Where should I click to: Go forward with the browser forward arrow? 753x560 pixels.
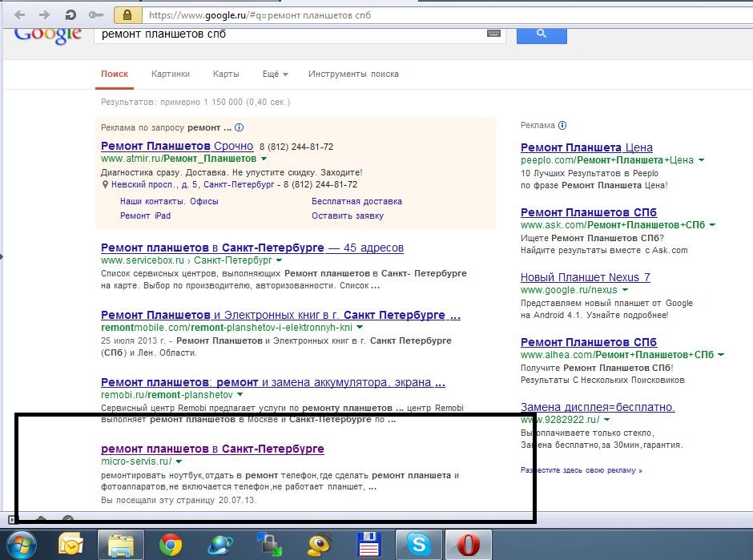click(x=44, y=15)
